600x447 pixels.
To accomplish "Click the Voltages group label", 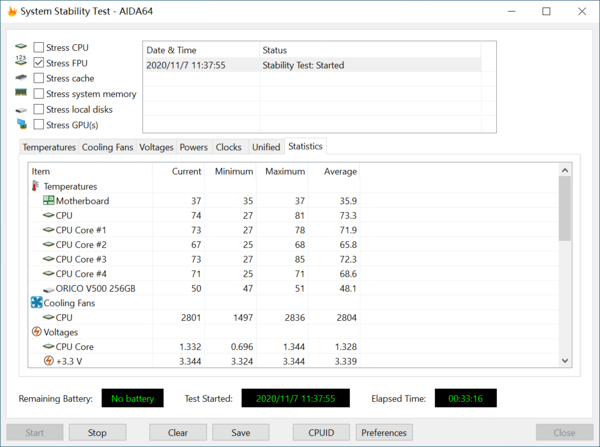I will [x=61, y=332].
